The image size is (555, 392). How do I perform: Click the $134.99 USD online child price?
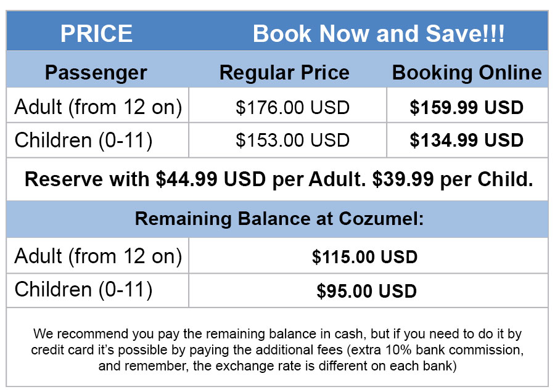point(466,141)
